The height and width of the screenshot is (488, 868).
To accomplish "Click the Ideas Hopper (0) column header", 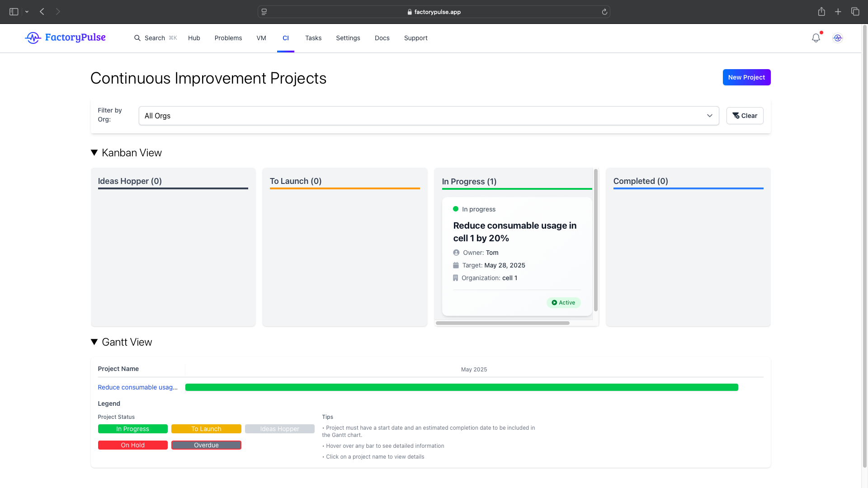I will pyautogui.click(x=130, y=181).
